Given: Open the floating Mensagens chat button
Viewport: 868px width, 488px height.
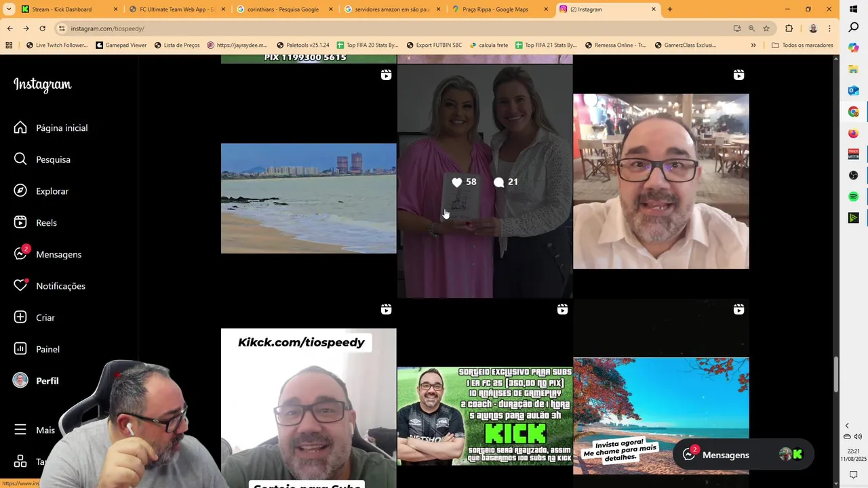Looking at the screenshot, I should (x=743, y=455).
